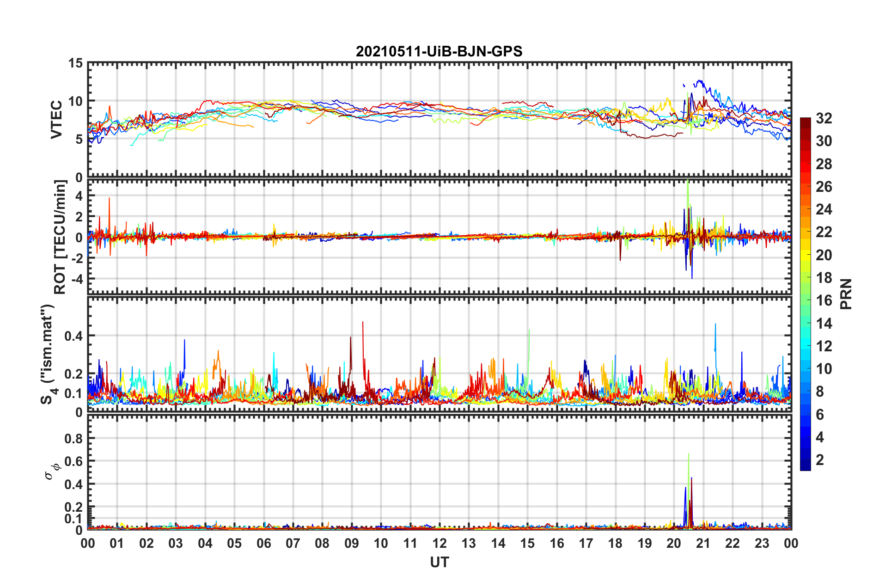This screenshot has height=588, width=879.
Task: Click the PRN colorbar
Action: [805, 294]
